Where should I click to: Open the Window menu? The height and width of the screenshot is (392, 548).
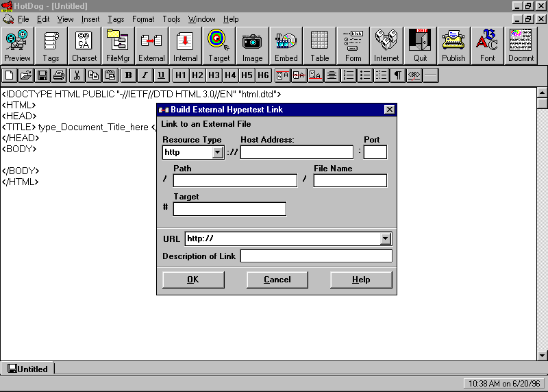[201, 19]
